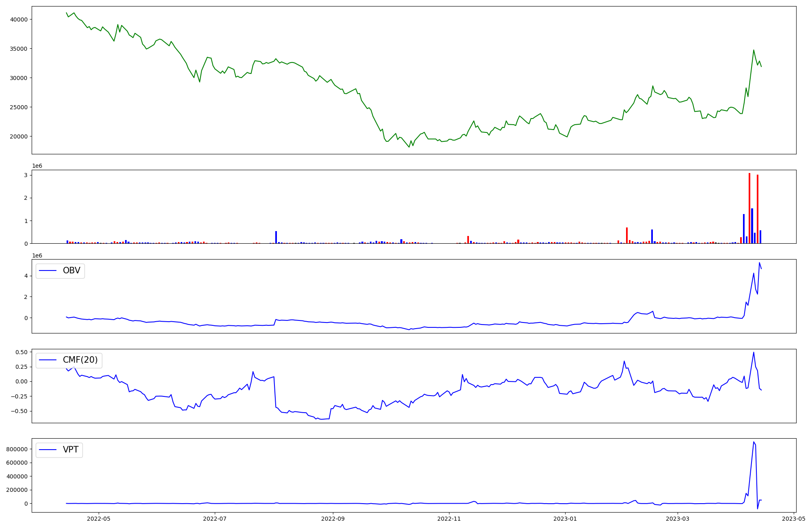Click the 1e6 multiplier above volume chart
The width and height of the screenshot is (812, 528).
(x=37, y=166)
